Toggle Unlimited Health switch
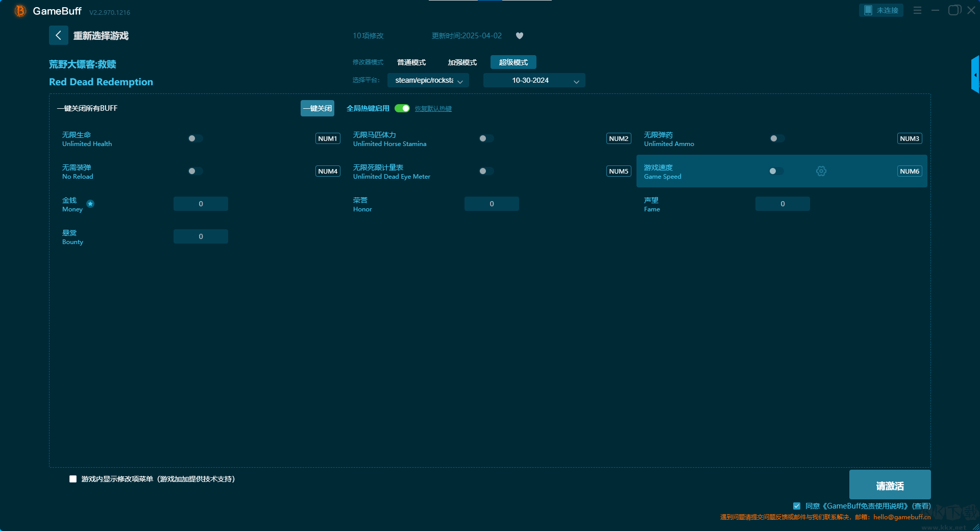 pos(195,138)
